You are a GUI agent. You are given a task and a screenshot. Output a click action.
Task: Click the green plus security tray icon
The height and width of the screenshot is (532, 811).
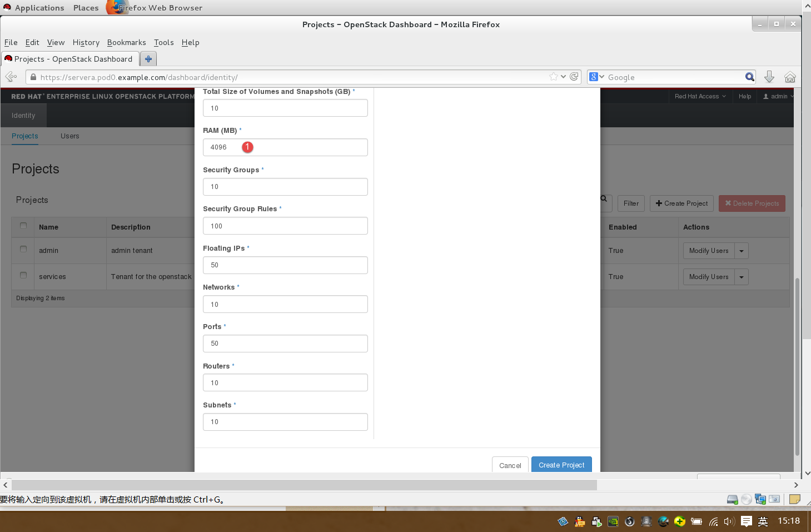coord(680,521)
